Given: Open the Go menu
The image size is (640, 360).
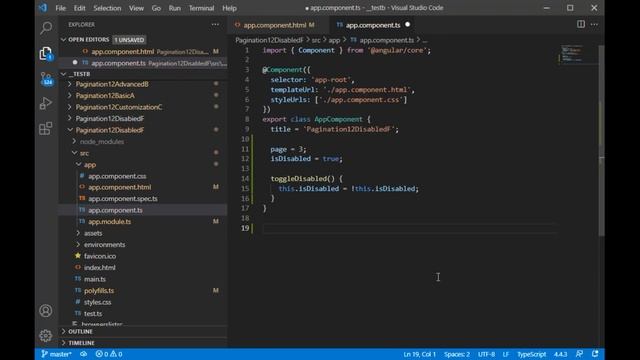Looking at the screenshot, I should pos(156,8).
